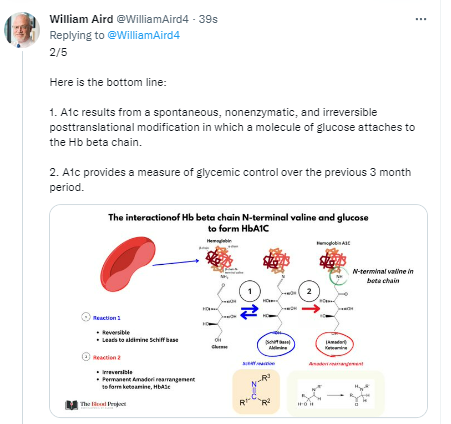The image size is (451, 424).
Task: Select the green N-terminal valine circle
Action: point(339,276)
